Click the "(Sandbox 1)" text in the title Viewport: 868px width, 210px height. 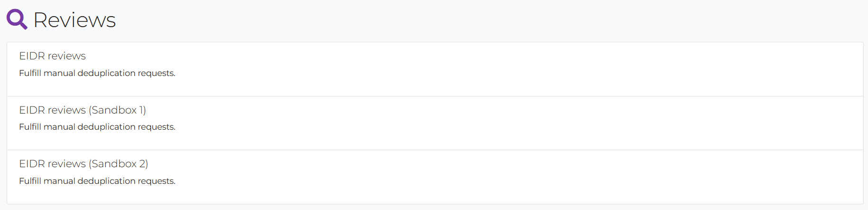pos(117,110)
